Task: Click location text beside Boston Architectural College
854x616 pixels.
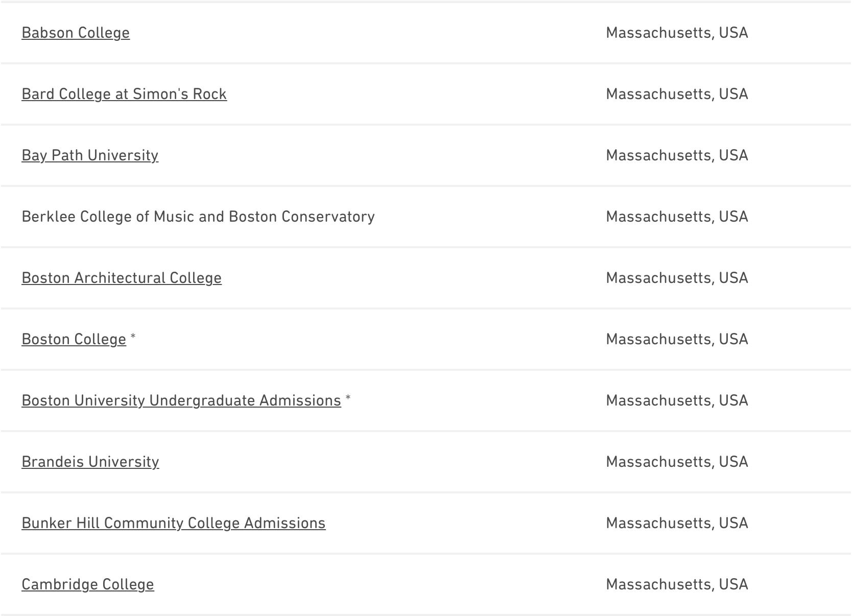Action: pos(677,278)
